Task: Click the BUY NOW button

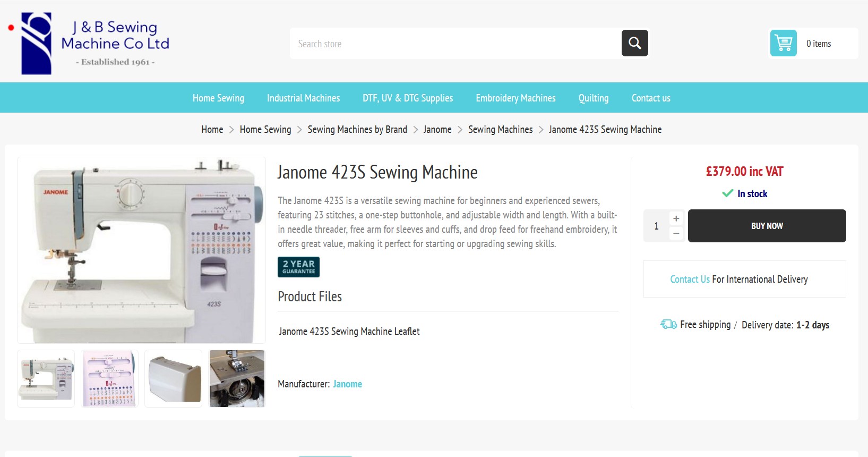Action: [767, 226]
